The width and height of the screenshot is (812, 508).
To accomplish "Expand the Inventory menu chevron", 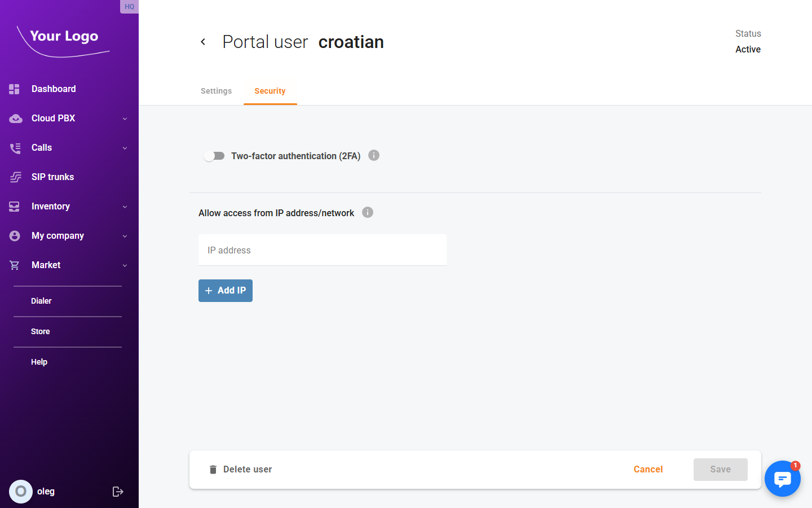I will 125,206.
